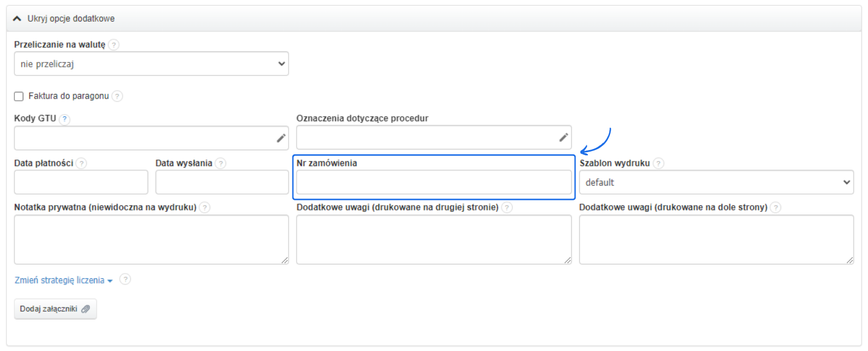Click pencil icon in Kody GTU field
The image size is (868, 351).
pyautogui.click(x=281, y=138)
